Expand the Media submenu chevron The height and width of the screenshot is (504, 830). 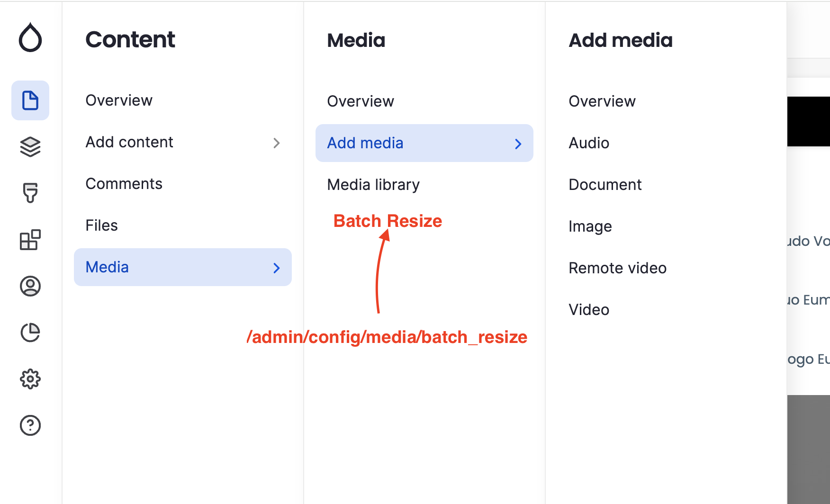[x=277, y=268]
